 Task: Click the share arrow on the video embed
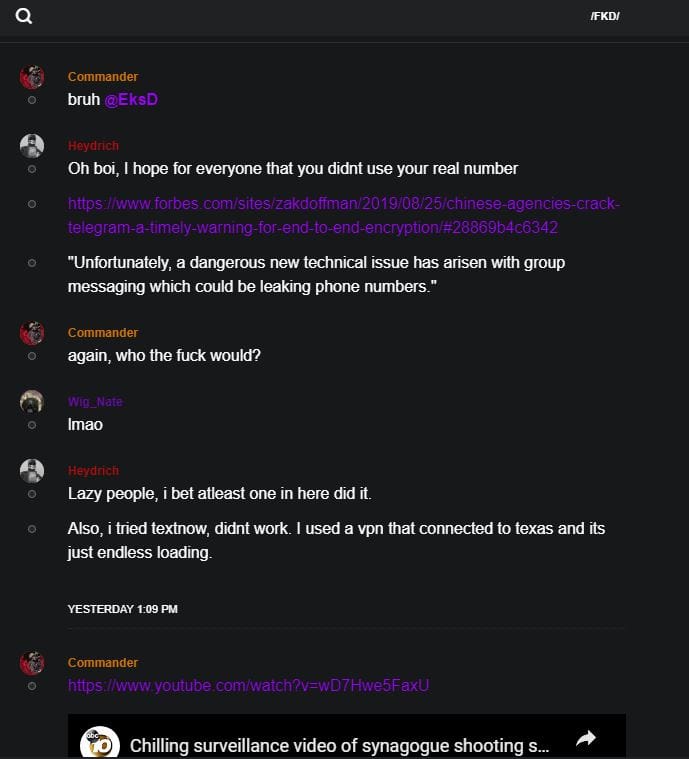point(586,739)
